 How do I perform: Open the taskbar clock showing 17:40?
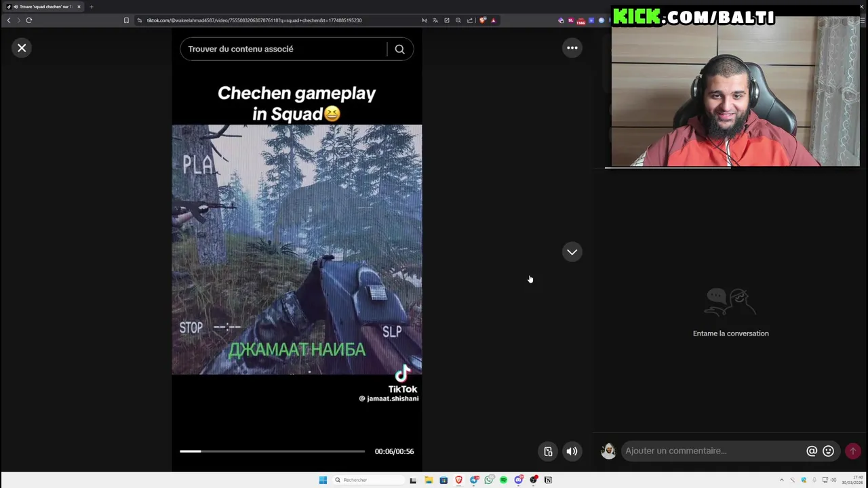tap(852, 480)
